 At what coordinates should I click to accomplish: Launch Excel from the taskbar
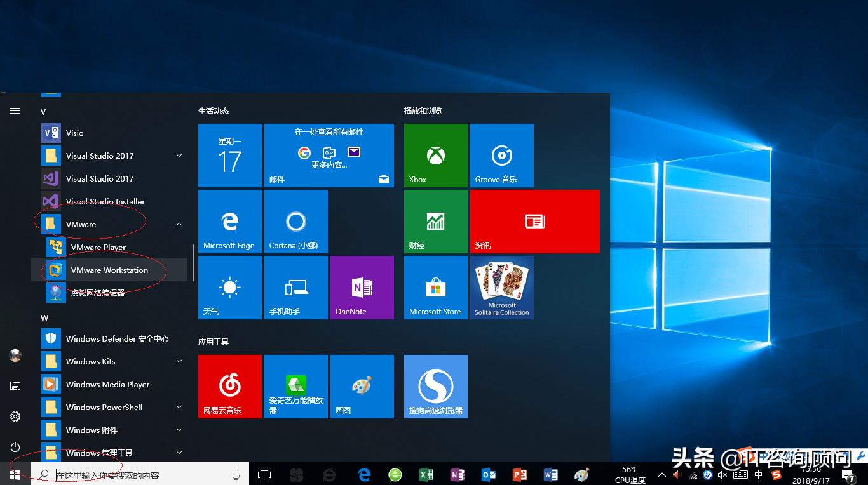tap(426, 474)
